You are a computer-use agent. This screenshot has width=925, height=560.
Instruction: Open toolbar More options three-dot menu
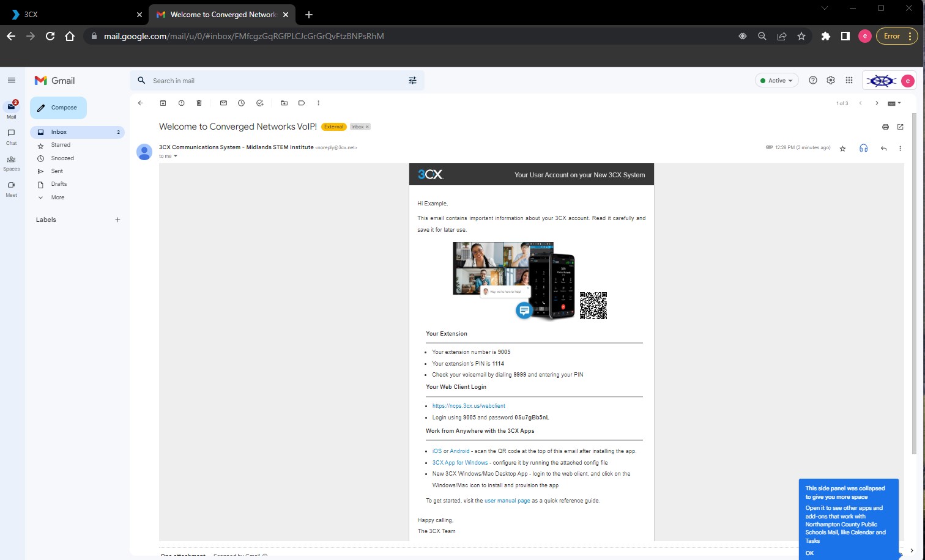click(318, 103)
